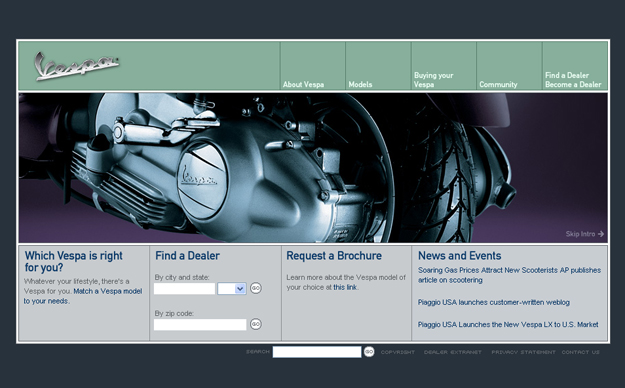This screenshot has width=625, height=388.
Task: Open the state dropdown in Find a Dealer
Action: point(232,288)
